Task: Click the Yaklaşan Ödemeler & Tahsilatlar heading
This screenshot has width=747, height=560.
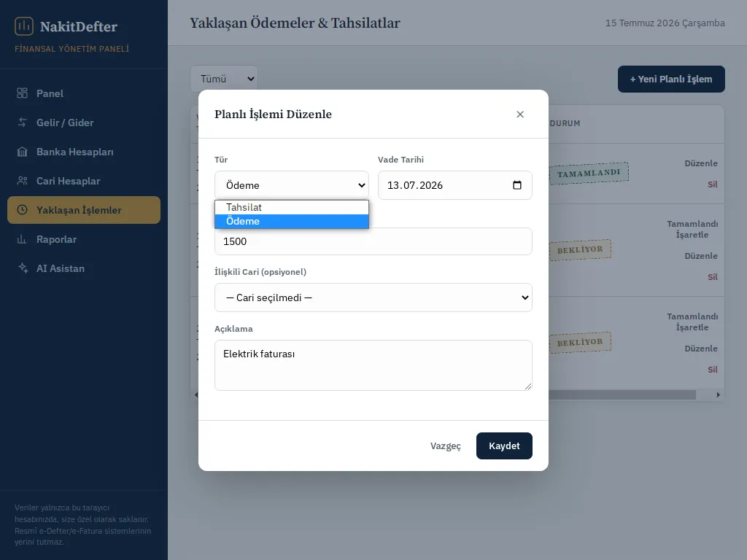Action: (295, 23)
